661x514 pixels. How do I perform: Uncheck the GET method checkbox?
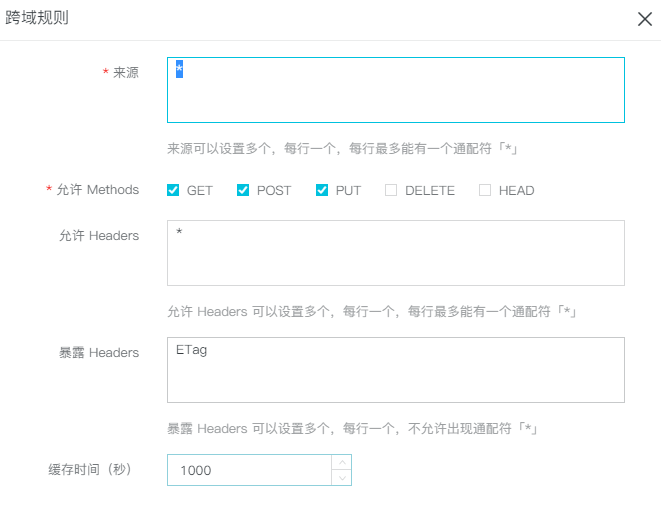tap(173, 190)
